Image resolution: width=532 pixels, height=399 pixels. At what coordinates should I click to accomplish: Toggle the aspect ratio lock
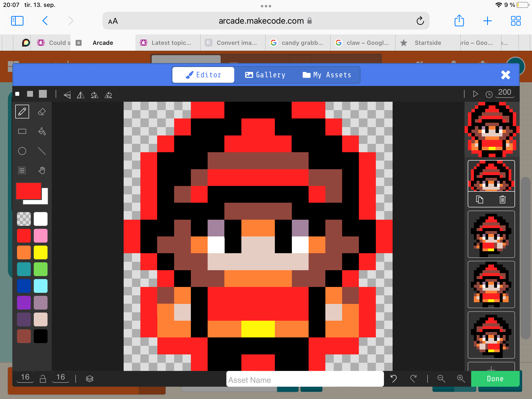point(43,379)
